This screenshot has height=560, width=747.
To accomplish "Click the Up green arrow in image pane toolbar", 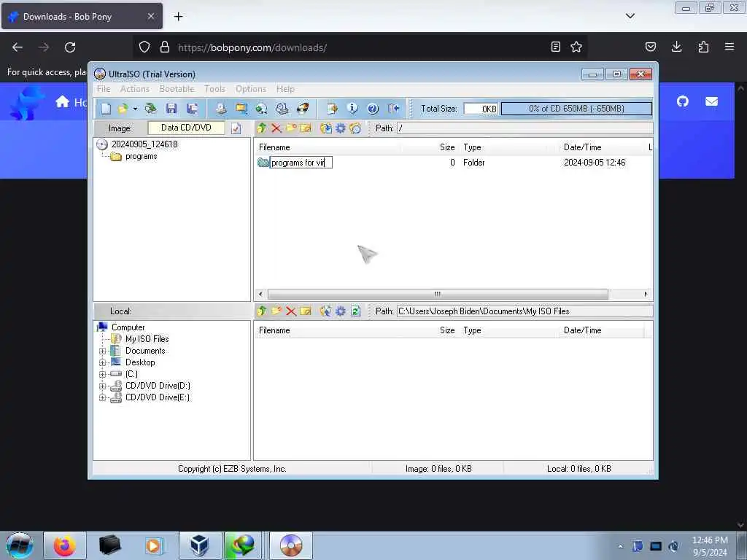I will coord(262,128).
